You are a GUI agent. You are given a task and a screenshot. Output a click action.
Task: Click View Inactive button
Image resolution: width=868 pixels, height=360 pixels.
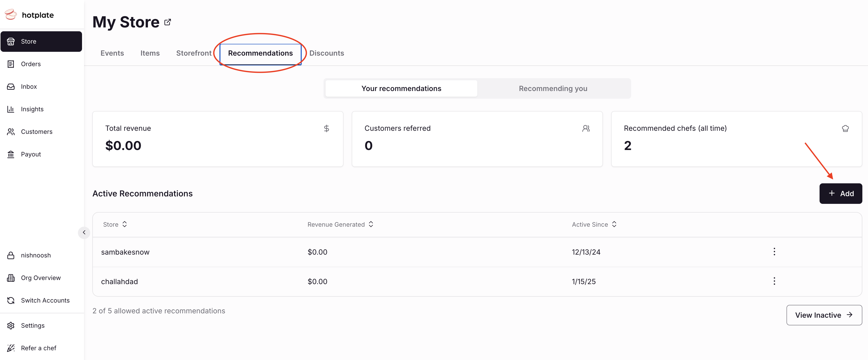[x=824, y=315]
